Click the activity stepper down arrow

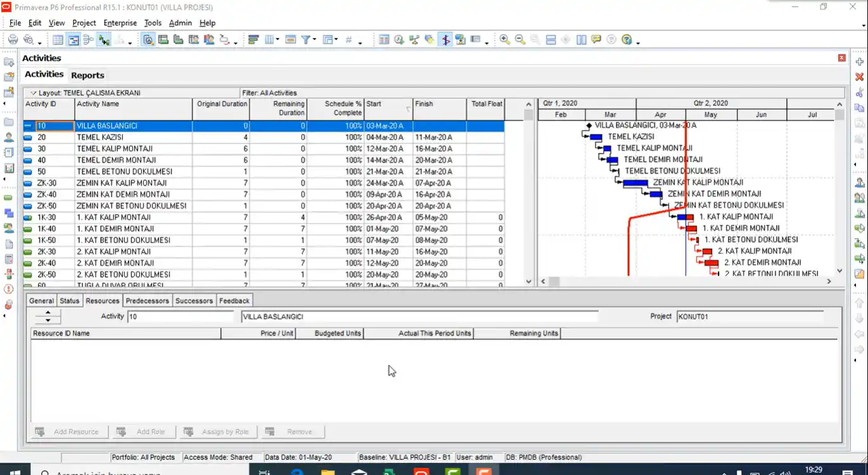point(48,320)
